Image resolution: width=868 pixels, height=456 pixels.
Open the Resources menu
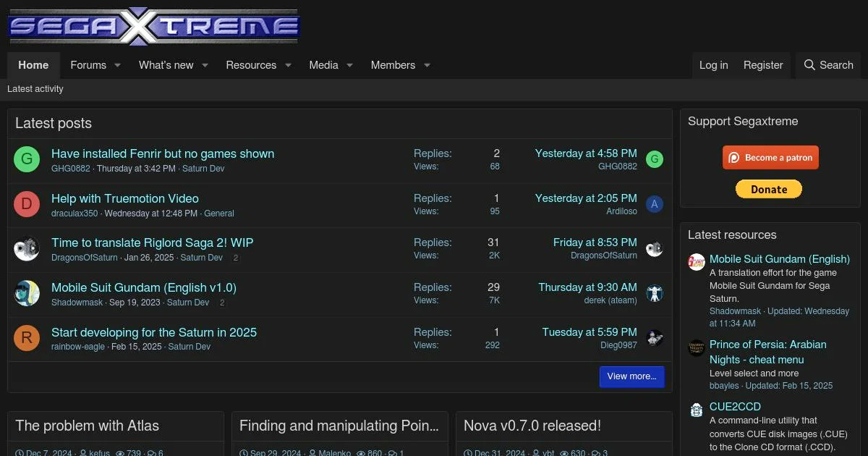pyautogui.click(x=251, y=65)
